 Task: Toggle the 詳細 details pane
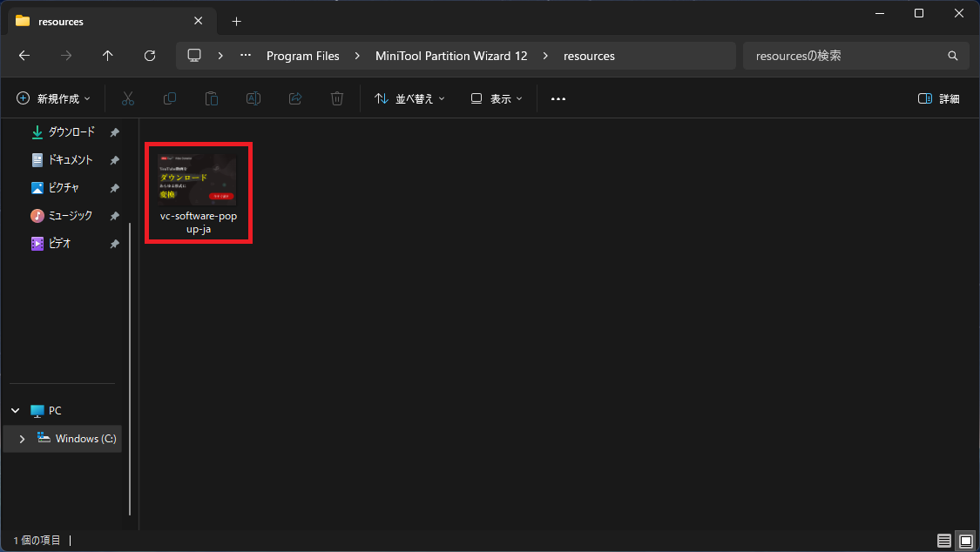(939, 99)
